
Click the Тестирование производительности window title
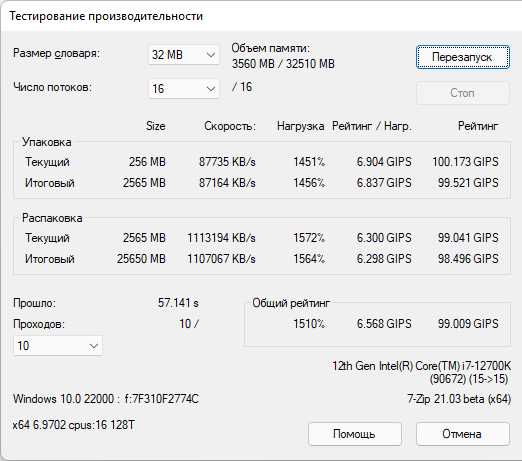coord(106,16)
